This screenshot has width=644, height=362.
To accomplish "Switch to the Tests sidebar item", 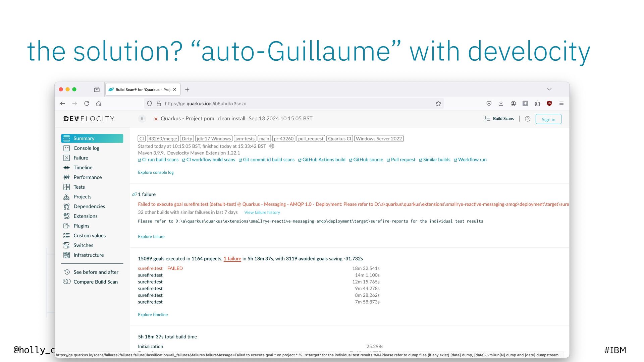I will 79,187.
